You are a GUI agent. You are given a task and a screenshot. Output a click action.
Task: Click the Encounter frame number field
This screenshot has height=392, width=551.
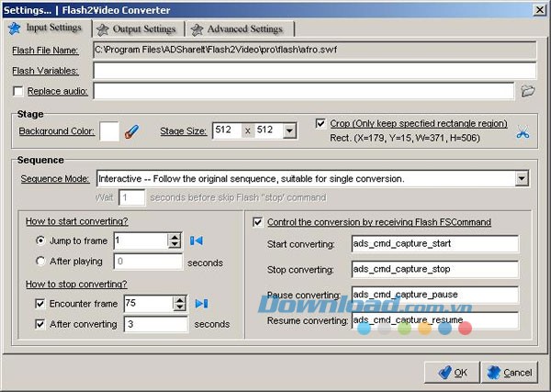pos(149,304)
